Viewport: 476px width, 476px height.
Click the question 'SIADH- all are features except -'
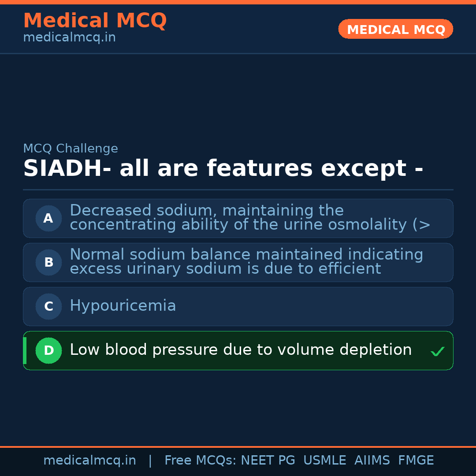[223, 169]
